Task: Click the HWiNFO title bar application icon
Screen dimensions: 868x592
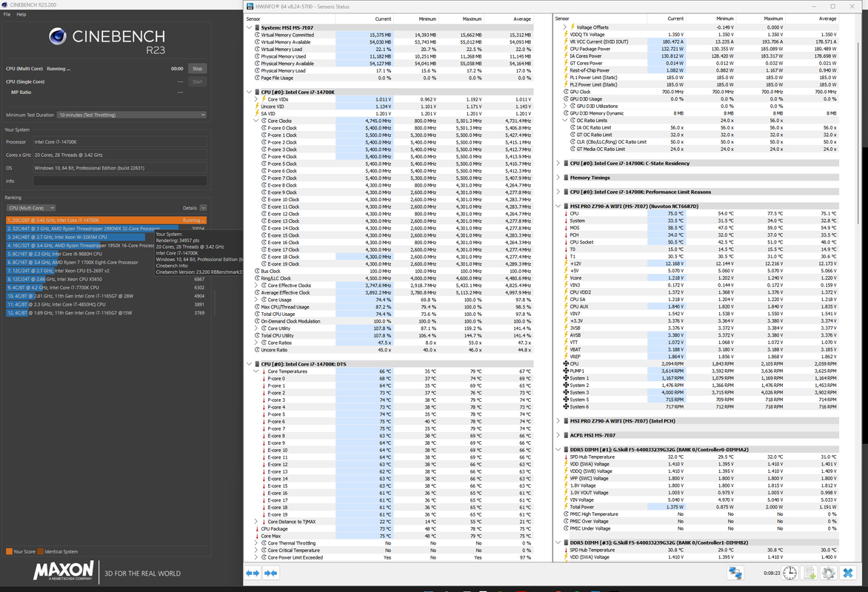Action: click(249, 6)
